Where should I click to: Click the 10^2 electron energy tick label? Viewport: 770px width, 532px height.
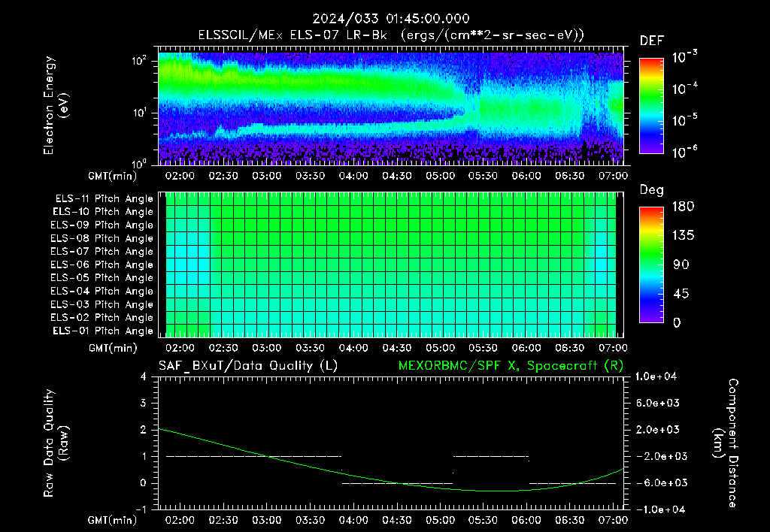139,61
